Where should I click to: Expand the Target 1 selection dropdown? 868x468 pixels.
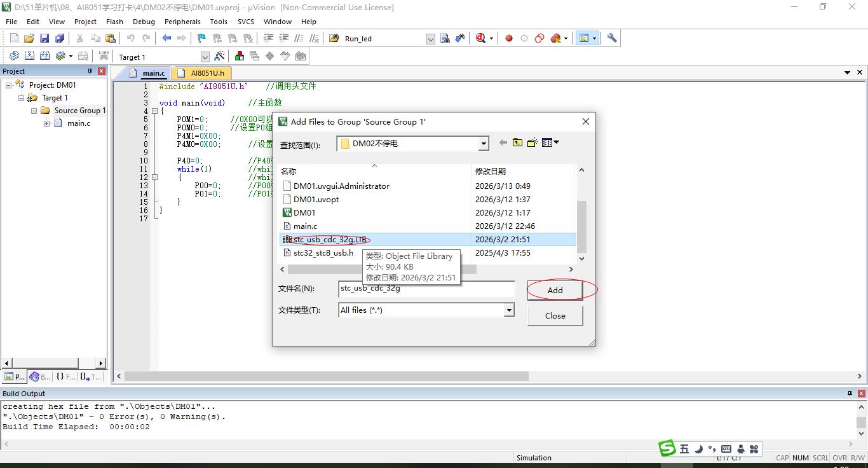[x=205, y=57]
